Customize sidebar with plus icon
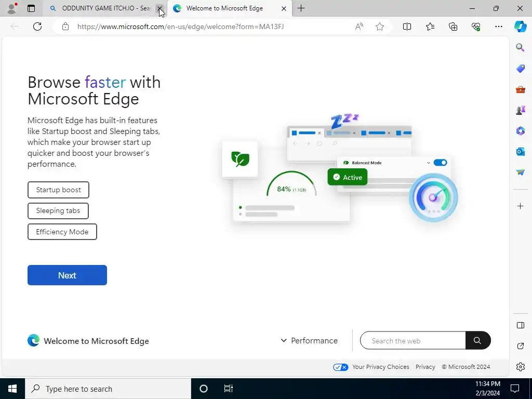The width and height of the screenshot is (532, 399). coord(520,206)
